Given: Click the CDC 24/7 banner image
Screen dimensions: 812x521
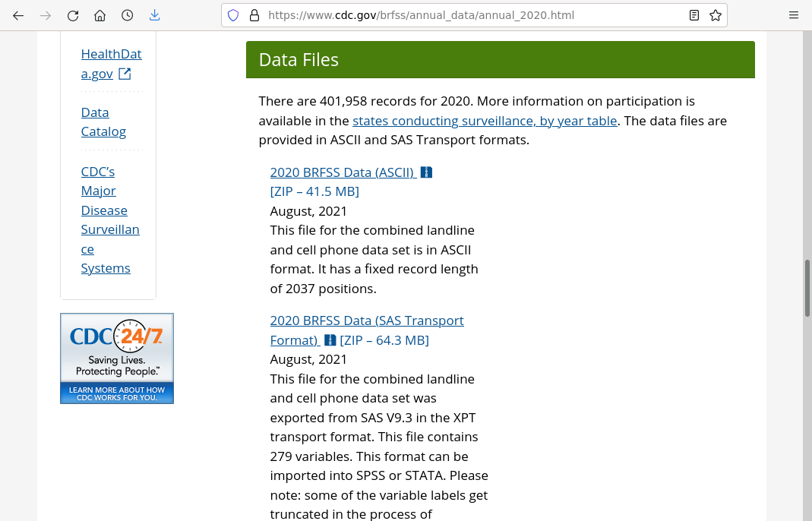Looking at the screenshot, I should [x=117, y=358].
